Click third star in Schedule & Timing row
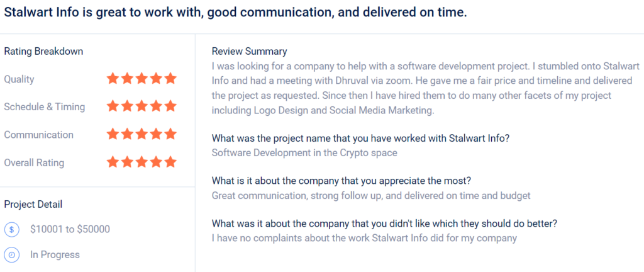 coord(142,106)
